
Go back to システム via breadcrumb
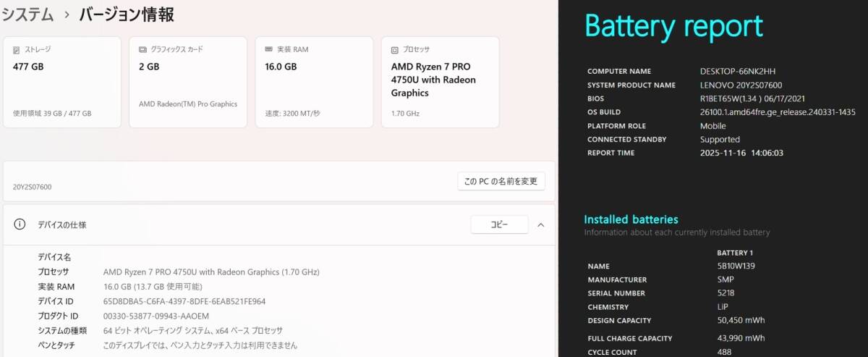(27, 14)
